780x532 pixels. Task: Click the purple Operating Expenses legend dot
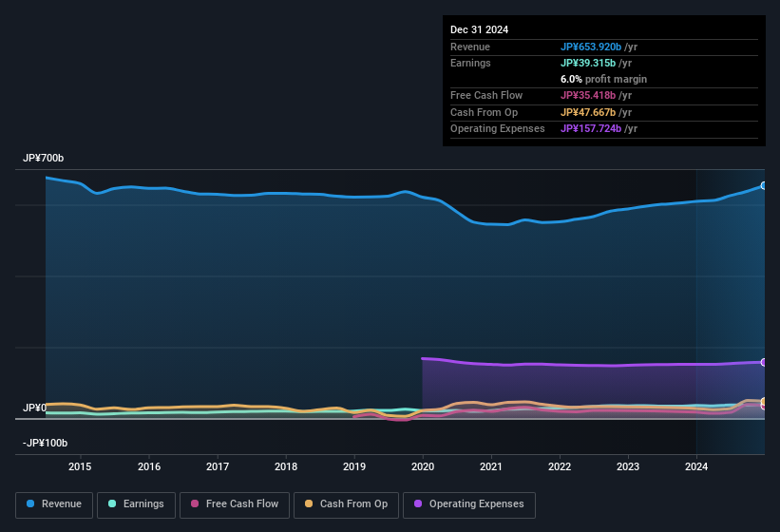pos(418,504)
